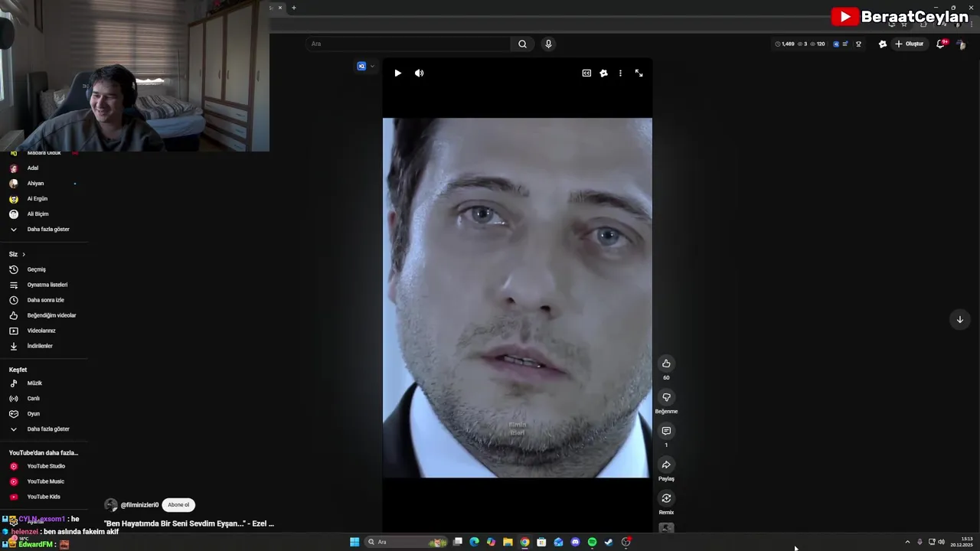Open Videolarınız
Viewport: 980px width, 551px height.
pyautogui.click(x=40, y=331)
